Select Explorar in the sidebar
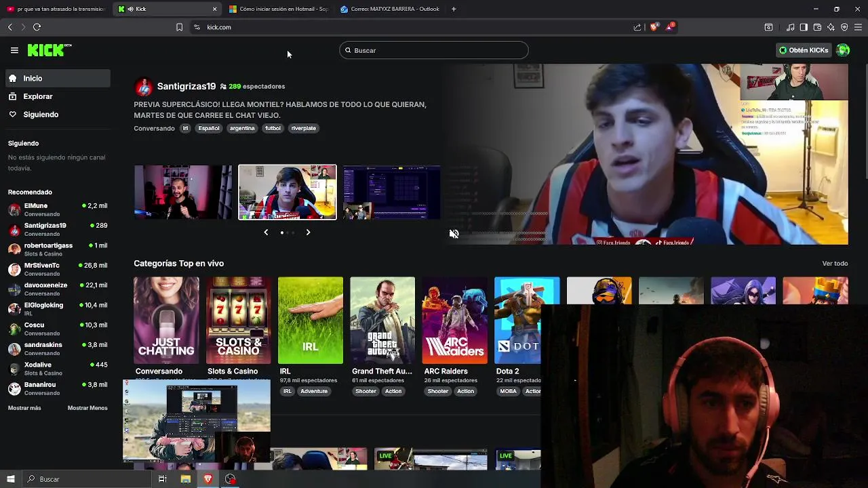 pyautogui.click(x=58, y=96)
